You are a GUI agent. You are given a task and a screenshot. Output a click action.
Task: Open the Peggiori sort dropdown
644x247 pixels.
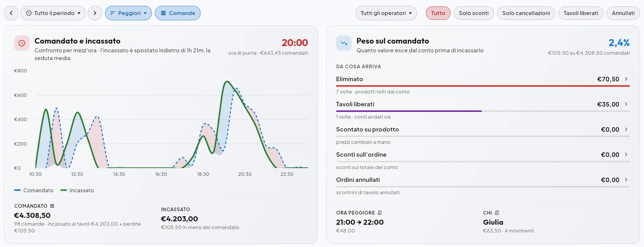(128, 13)
